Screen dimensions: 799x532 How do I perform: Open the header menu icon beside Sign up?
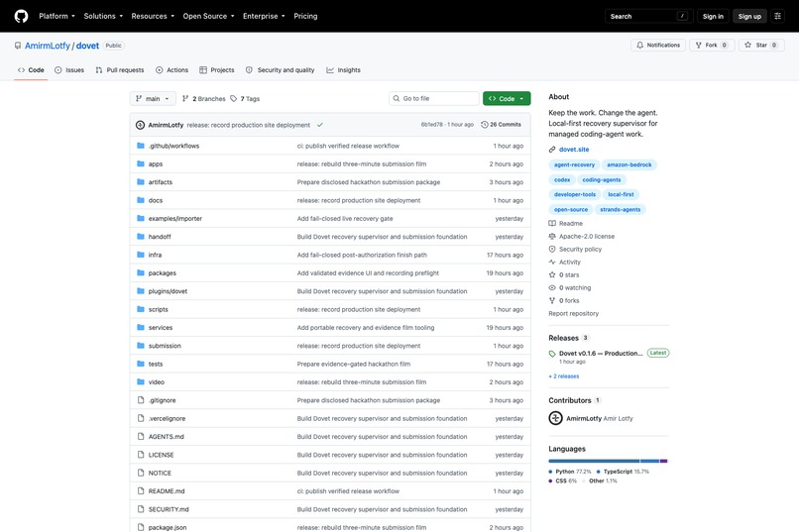777,16
